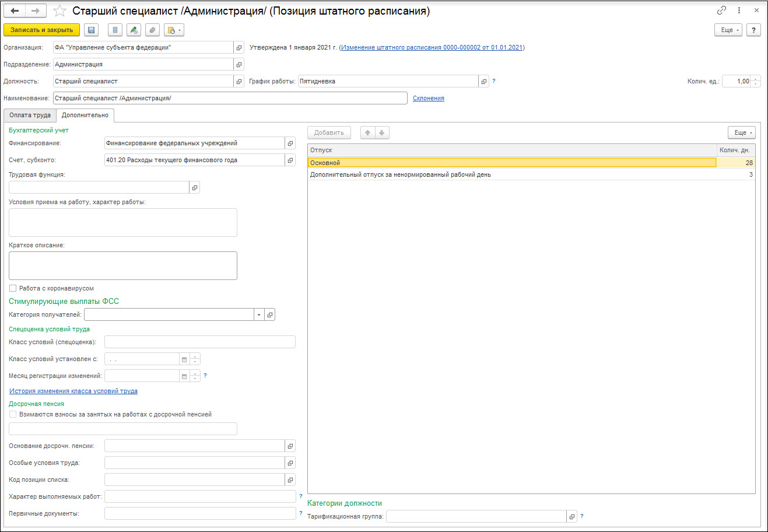768x532 pixels.
Task: Open the Подразделение field selection icon
Action: point(239,64)
